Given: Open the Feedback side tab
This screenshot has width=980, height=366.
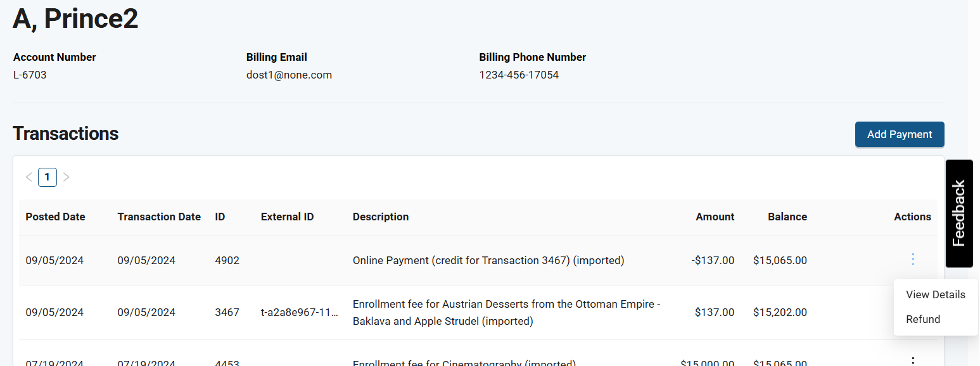Looking at the screenshot, I should pyautogui.click(x=958, y=213).
